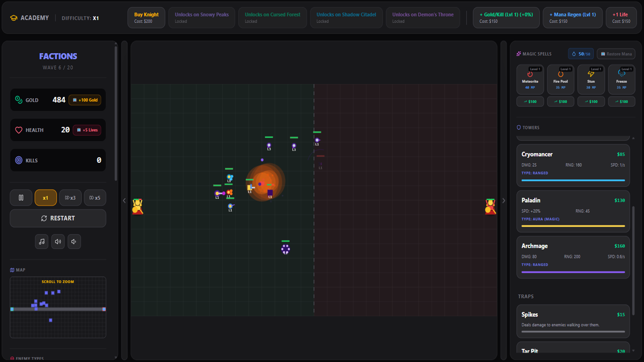
Task: Open the Unlocks on Snowy Peaks tab
Action: point(201,17)
